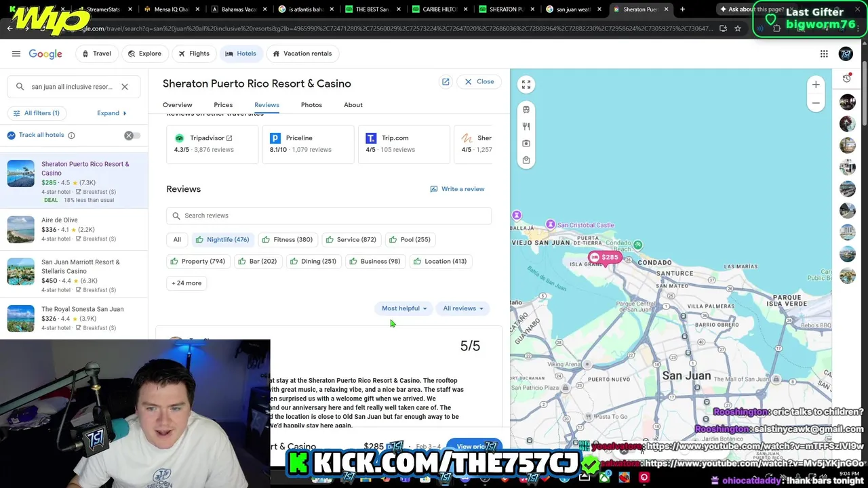This screenshot has height=488, width=868.
Task: Toggle the Service (872) review chip
Action: 351,239
